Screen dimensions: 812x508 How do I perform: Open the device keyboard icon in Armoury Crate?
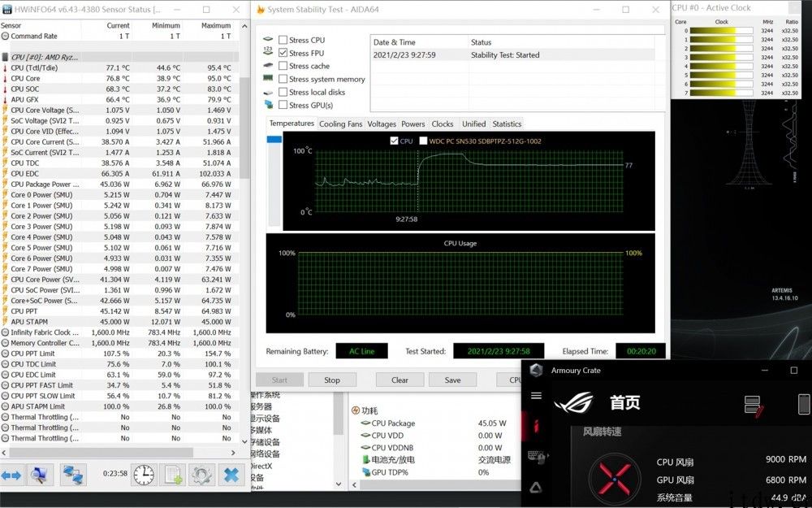pos(535,456)
